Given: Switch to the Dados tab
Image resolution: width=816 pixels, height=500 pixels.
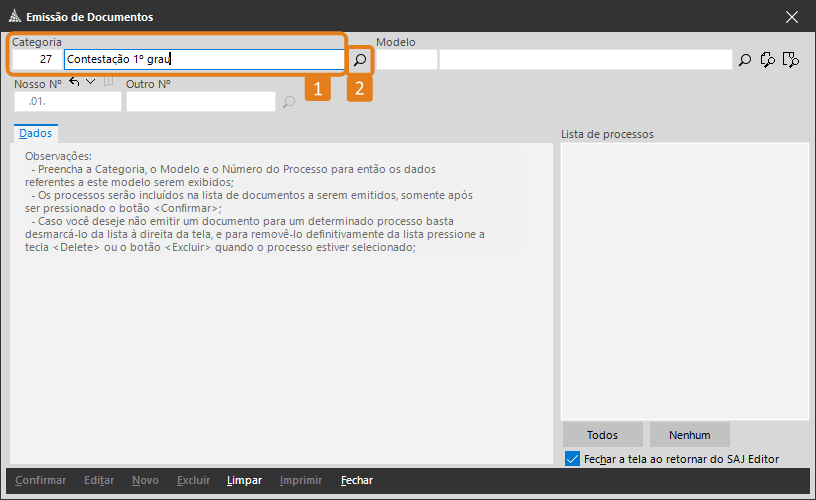Looking at the screenshot, I should (35, 133).
